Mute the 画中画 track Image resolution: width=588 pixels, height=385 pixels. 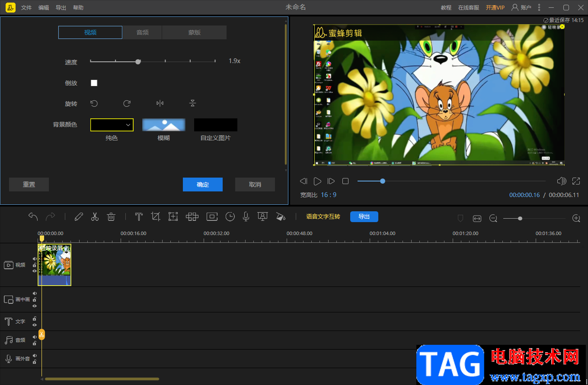pyautogui.click(x=35, y=293)
